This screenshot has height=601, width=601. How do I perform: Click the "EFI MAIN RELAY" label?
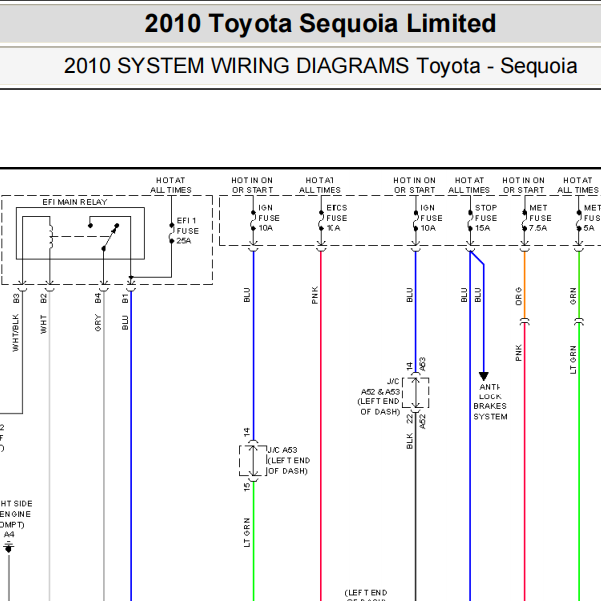(75, 202)
